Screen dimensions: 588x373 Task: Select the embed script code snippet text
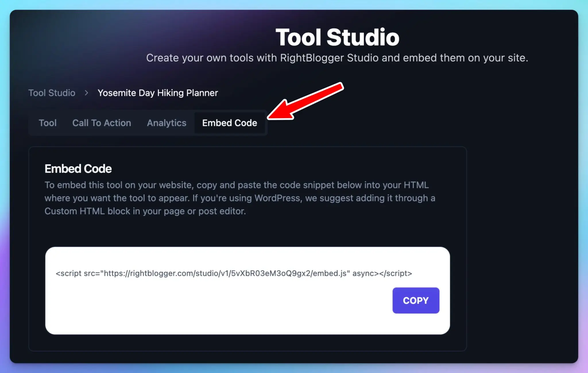233,273
